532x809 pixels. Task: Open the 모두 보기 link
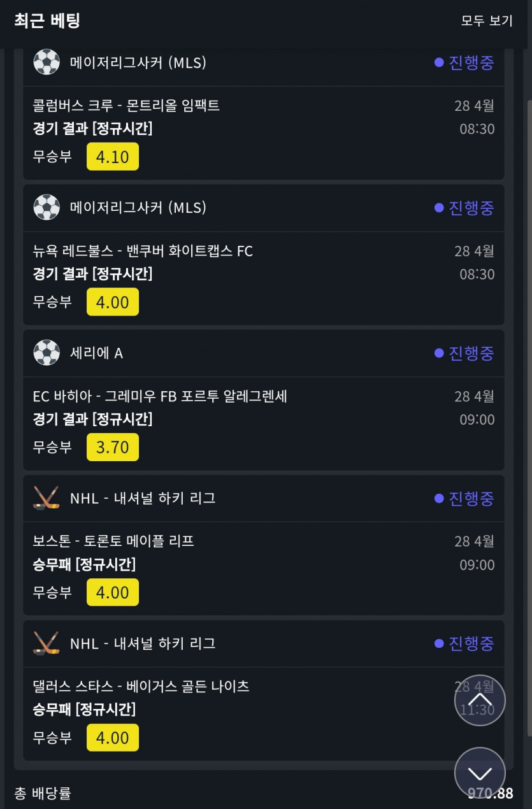coord(487,20)
